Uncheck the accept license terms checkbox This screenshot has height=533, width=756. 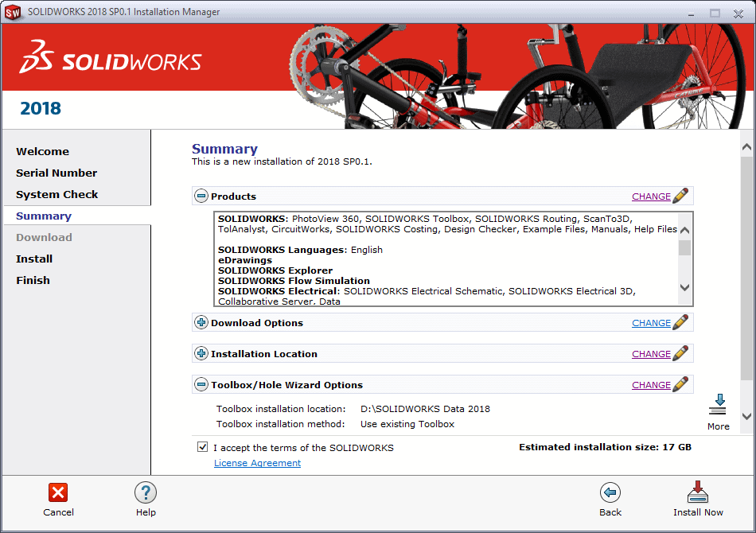click(x=202, y=447)
